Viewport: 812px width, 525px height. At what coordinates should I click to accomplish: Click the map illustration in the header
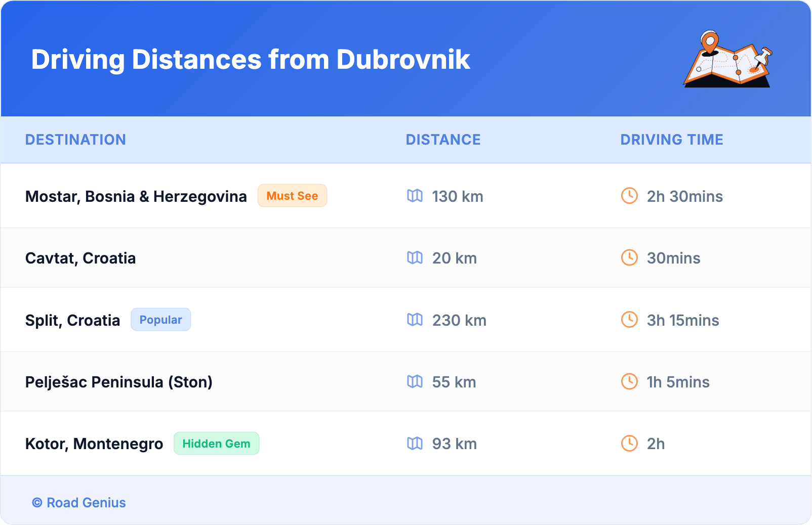pyautogui.click(x=727, y=60)
